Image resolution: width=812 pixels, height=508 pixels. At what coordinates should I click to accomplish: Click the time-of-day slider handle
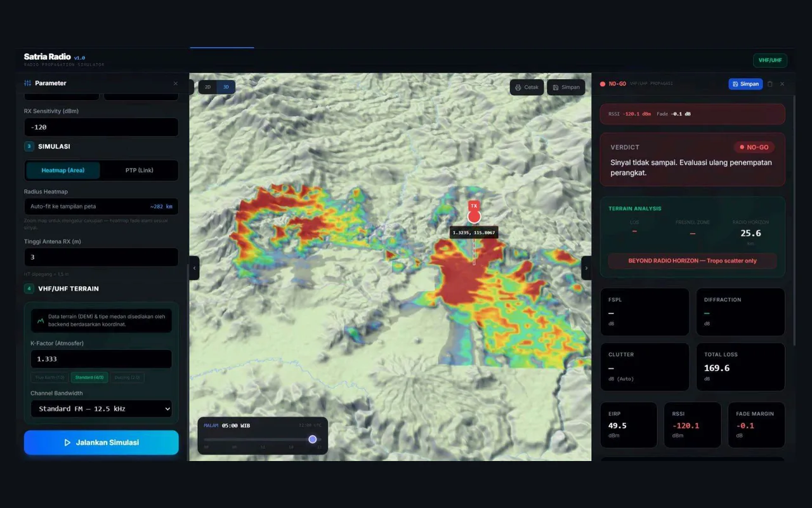pyautogui.click(x=313, y=439)
